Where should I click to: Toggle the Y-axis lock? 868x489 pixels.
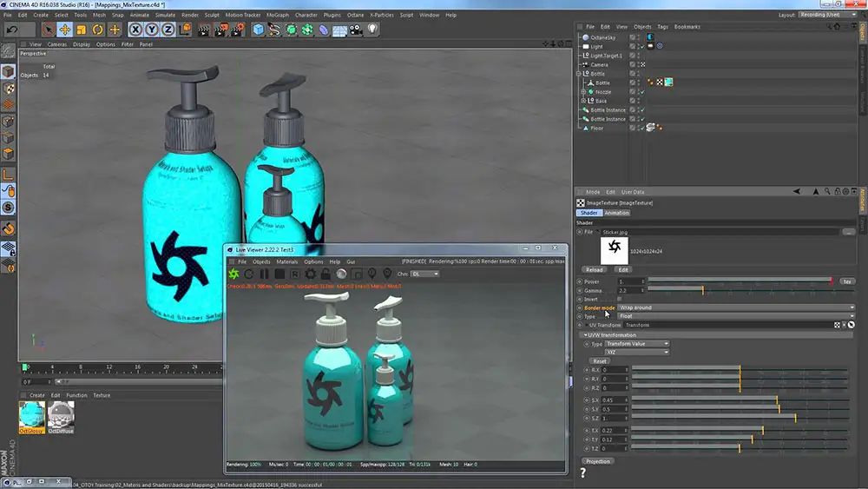coord(152,30)
